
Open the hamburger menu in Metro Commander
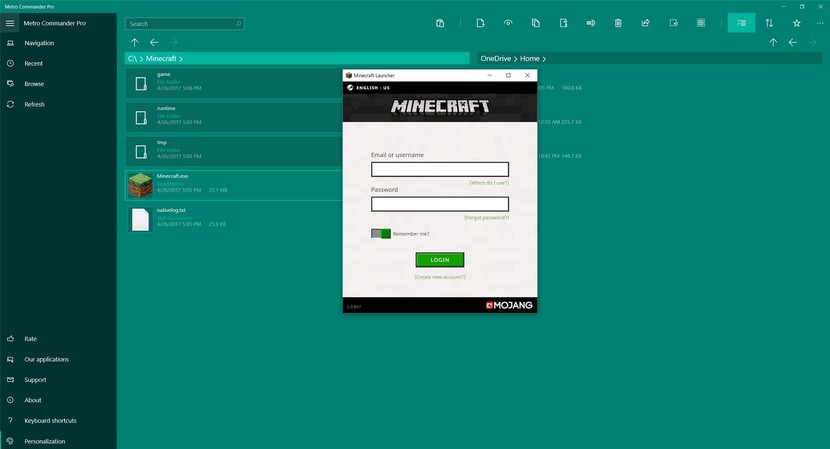click(x=10, y=23)
